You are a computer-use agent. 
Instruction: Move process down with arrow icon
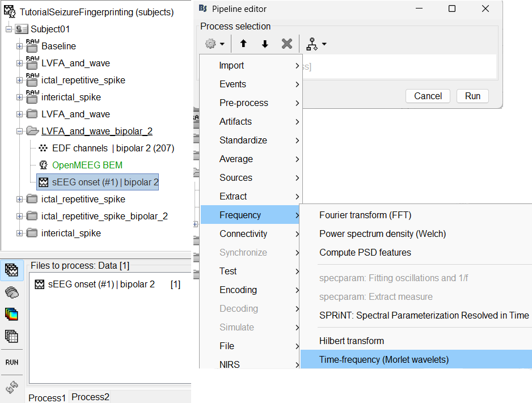pyautogui.click(x=265, y=44)
